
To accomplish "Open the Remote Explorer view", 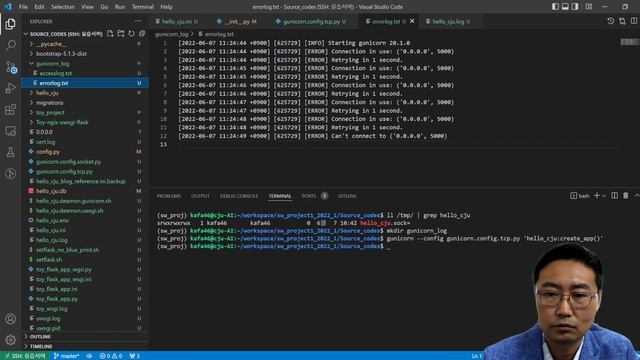I will click(11, 131).
